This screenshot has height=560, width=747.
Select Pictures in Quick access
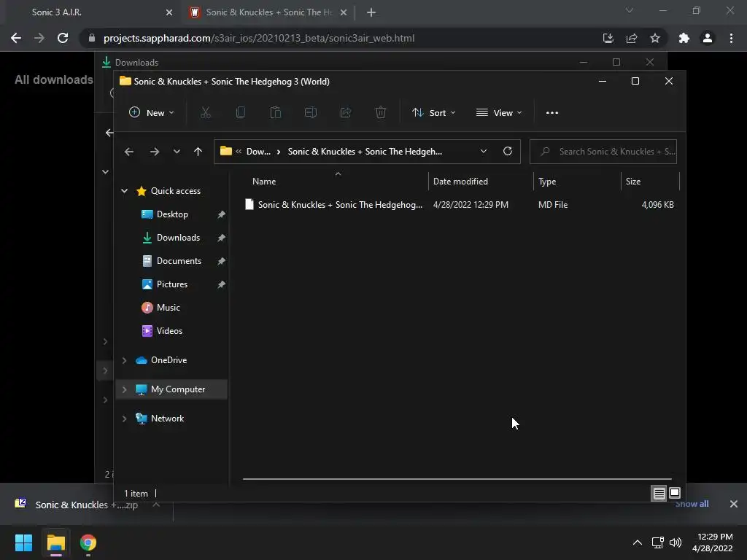(172, 284)
